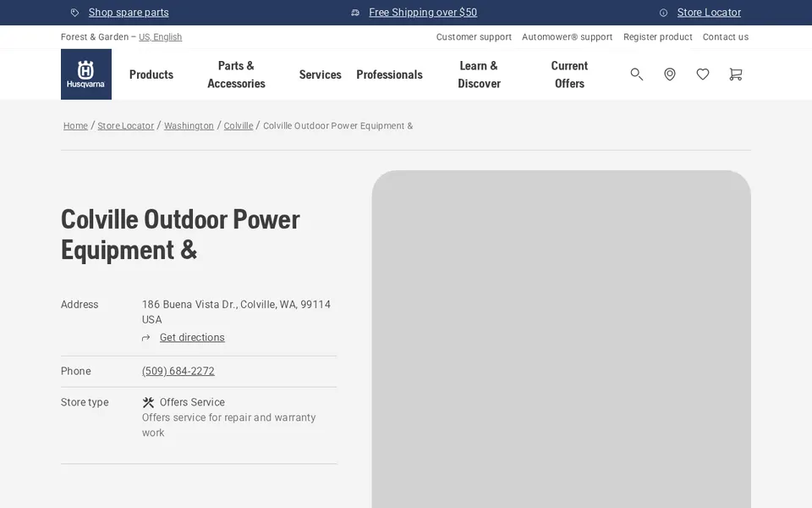The height and width of the screenshot is (508, 812).
Task: Click Register product
Action: [658, 36]
